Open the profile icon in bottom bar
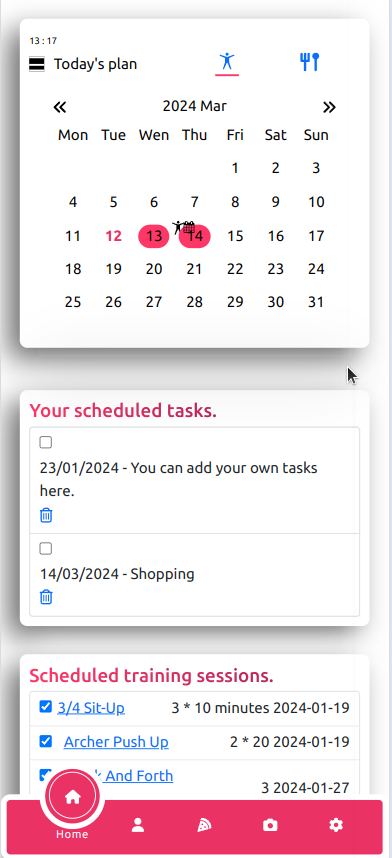The height and width of the screenshot is (858, 392). [138, 825]
